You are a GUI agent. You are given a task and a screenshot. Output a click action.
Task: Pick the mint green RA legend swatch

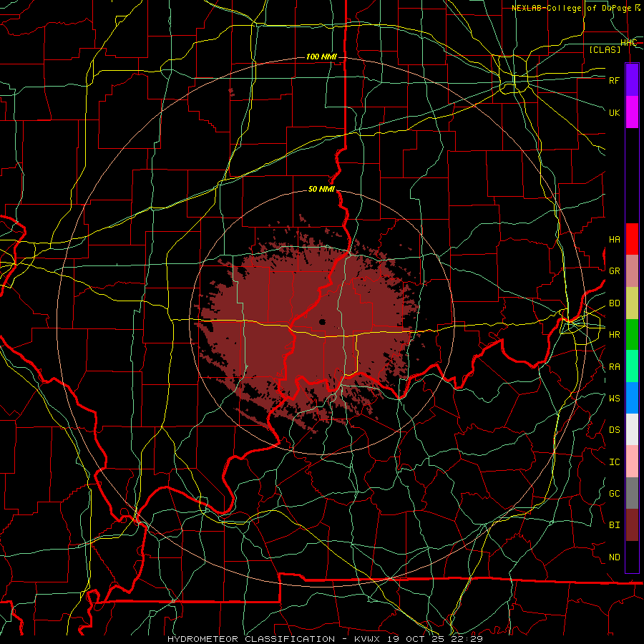[632, 366]
